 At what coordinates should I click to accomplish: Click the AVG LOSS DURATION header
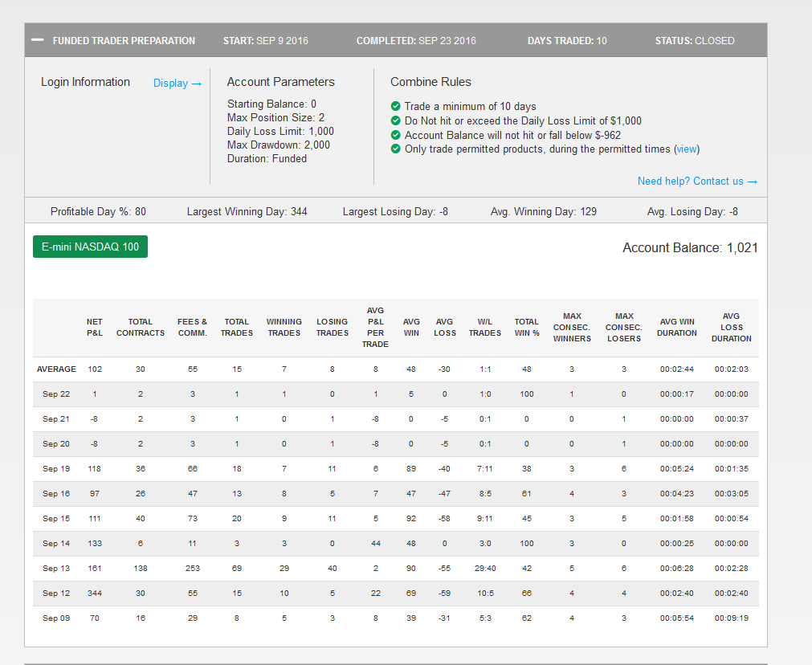pos(731,328)
